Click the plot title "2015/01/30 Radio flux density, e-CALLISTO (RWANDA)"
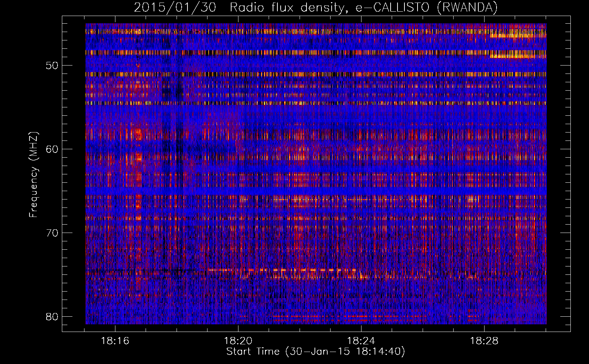Viewport: 589px width, 364px height. tap(316, 7)
